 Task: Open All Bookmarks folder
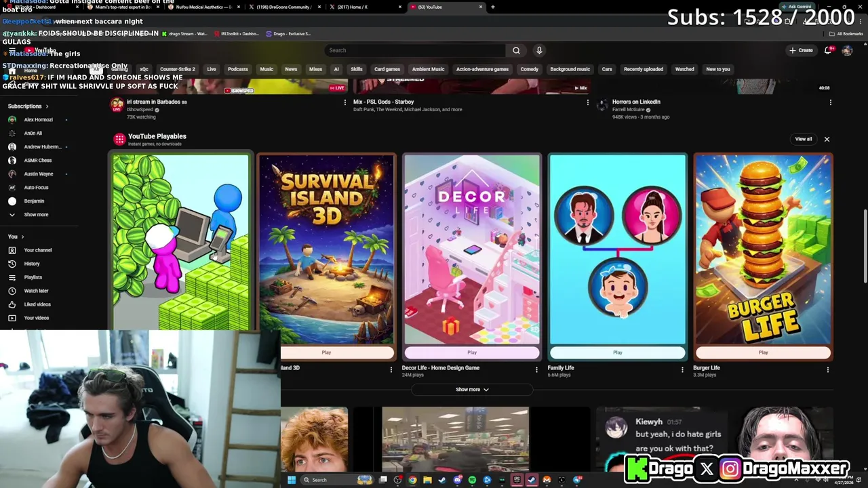point(846,34)
